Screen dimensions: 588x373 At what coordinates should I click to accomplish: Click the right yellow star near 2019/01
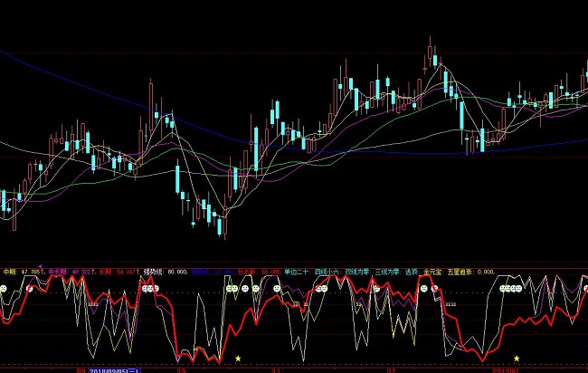517,359
